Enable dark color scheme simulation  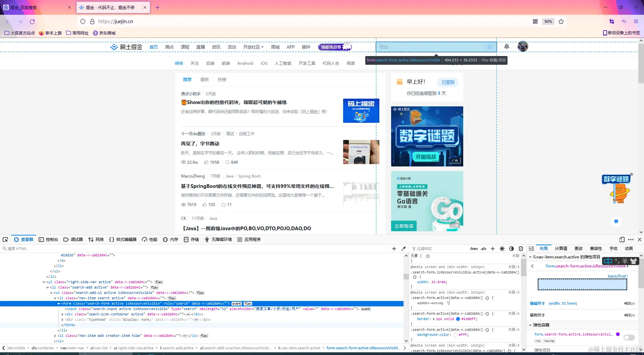tap(512, 249)
